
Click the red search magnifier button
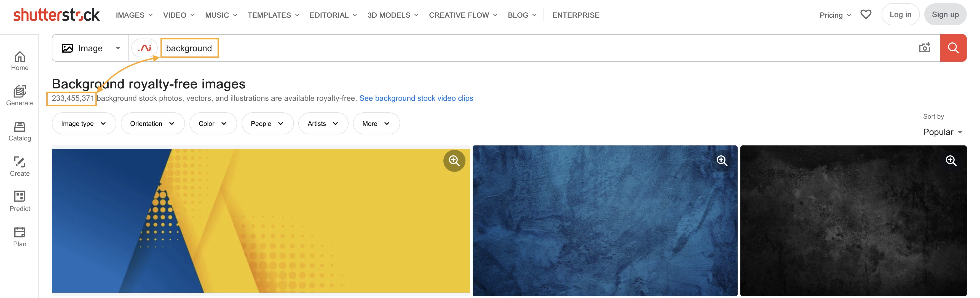point(953,48)
